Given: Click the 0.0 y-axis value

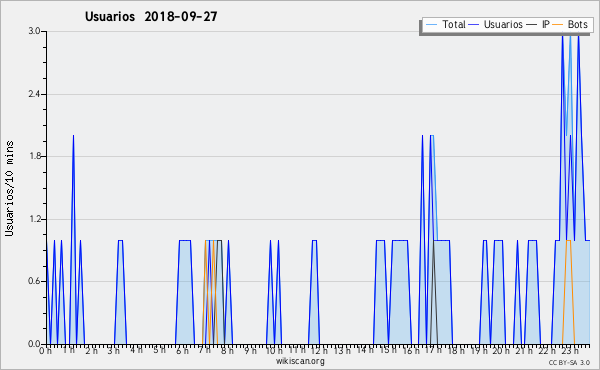Looking at the screenshot, I should [34, 344].
